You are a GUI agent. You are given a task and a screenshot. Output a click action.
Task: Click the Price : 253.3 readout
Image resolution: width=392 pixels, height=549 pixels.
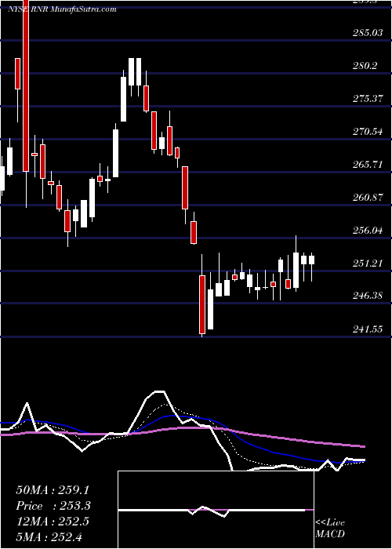point(53,506)
